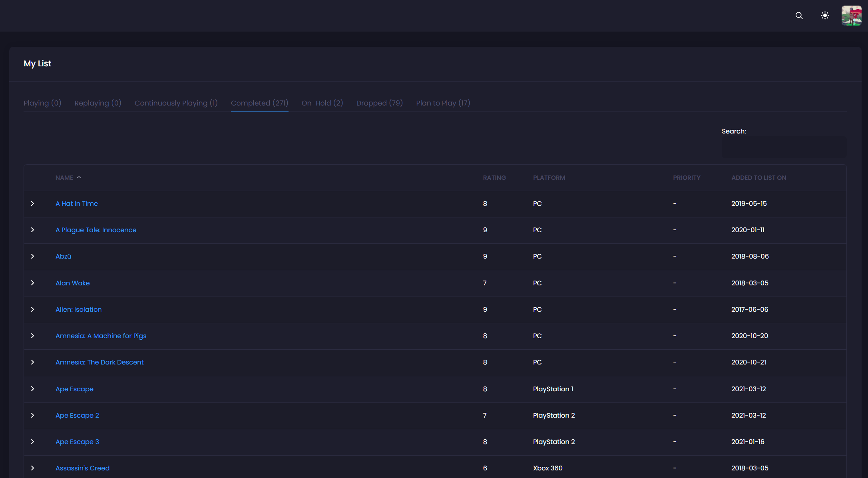Click the date 2017-06-06 cell

coord(750,309)
